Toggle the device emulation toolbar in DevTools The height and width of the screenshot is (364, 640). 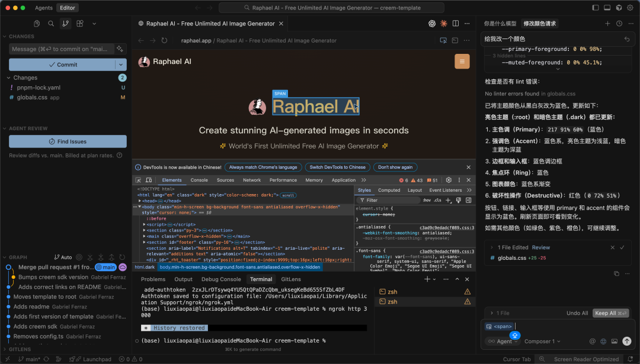tap(149, 180)
